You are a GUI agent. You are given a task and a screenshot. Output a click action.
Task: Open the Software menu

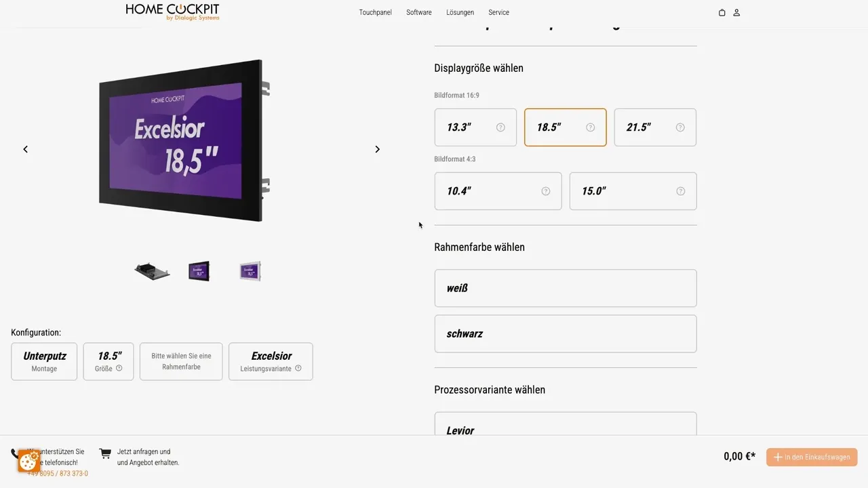pyautogui.click(x=419, y=12)
